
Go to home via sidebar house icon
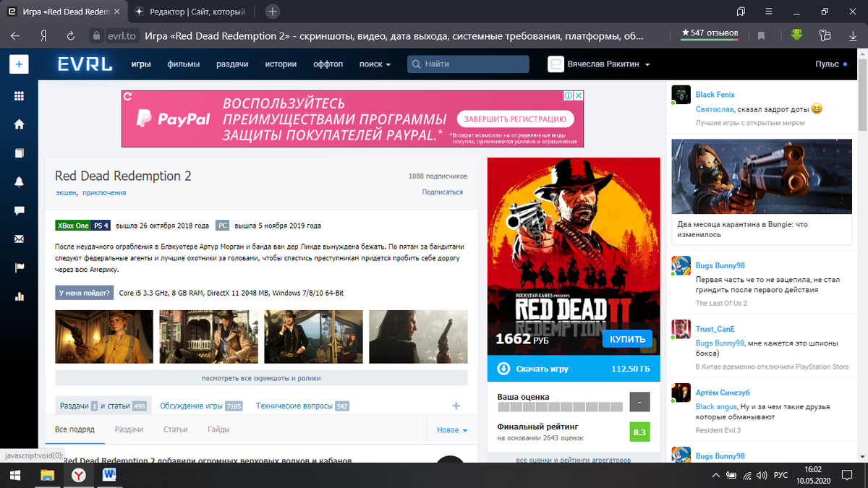[19, 124]
